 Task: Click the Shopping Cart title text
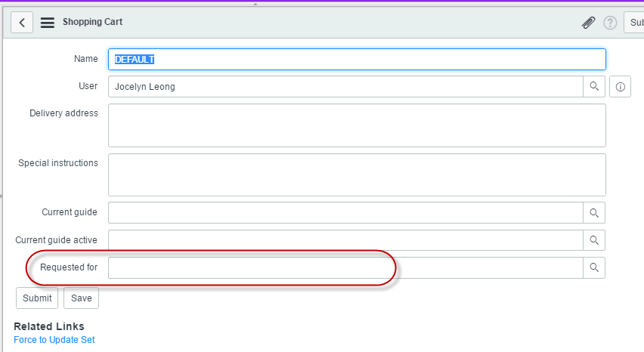pos(92,22)
